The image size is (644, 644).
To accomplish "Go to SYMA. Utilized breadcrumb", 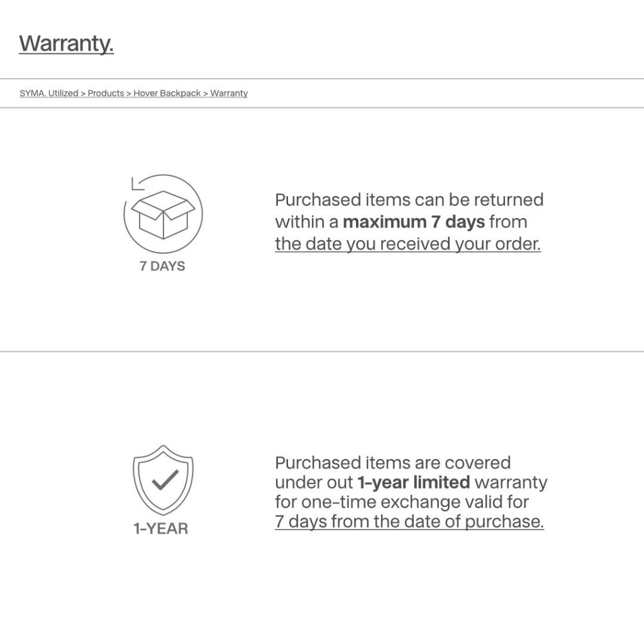I will point(49,93).
